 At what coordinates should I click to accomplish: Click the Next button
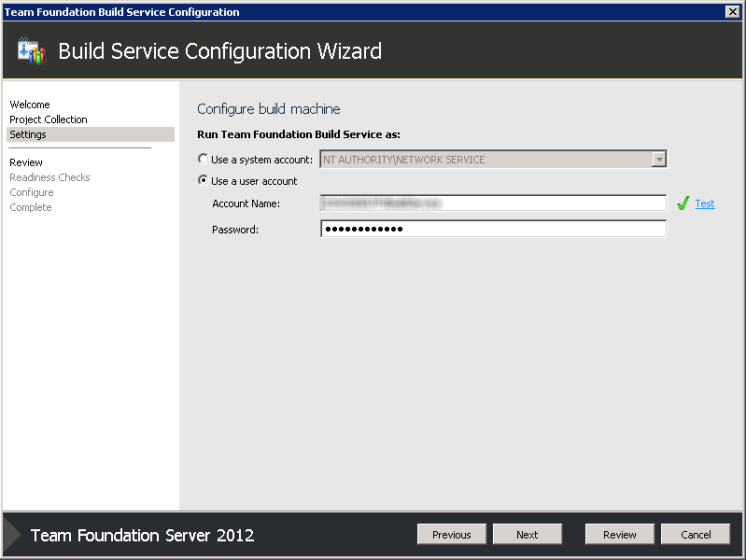[x=528, y=534]
